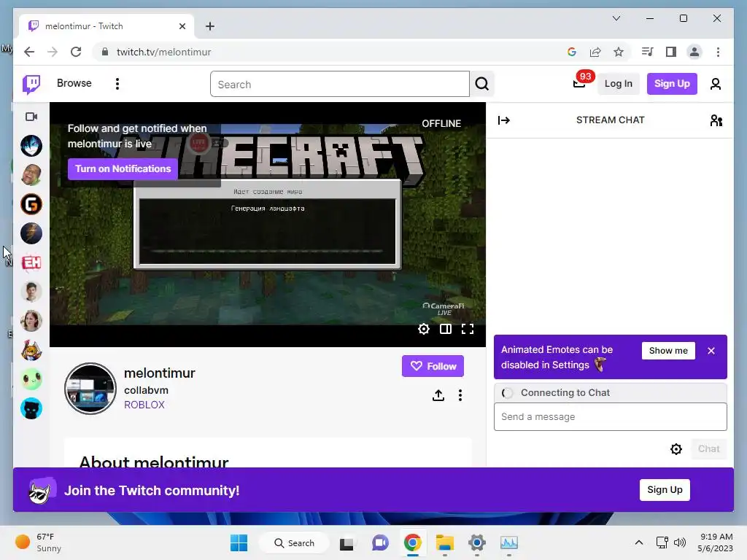The image size is (747, 560).
Task: Click the Google icon in address bar
Action: point(572,52)
